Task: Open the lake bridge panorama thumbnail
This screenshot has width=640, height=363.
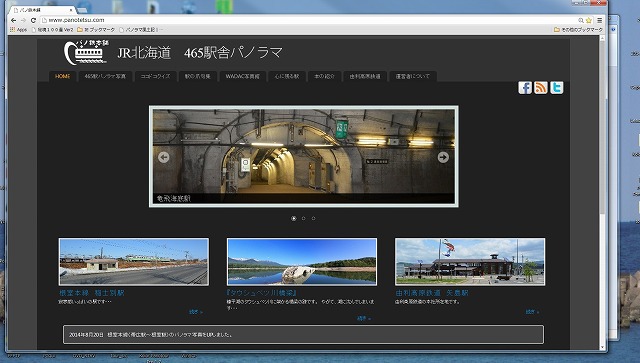Action: [x=302, y=262]
